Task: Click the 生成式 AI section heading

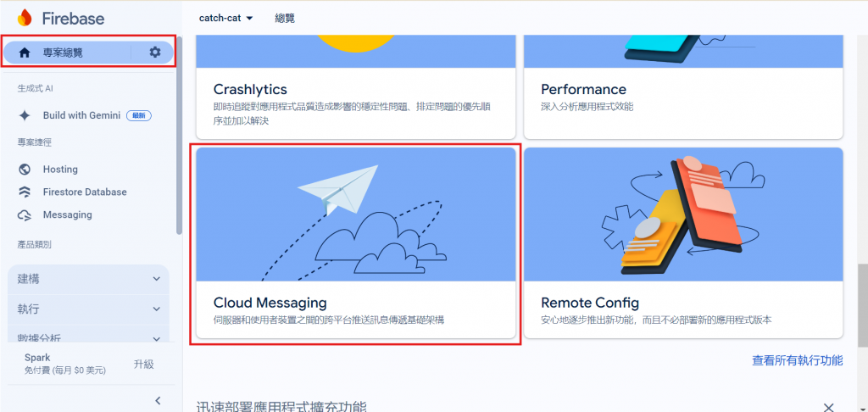Action: (35, 89)
